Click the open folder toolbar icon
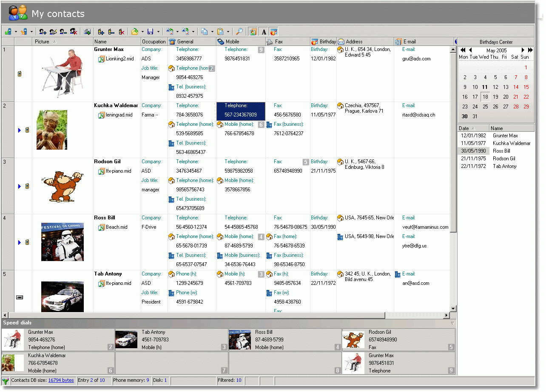This screenshot has height=392, width=546. pyautogui.click(x=135, y=31)
